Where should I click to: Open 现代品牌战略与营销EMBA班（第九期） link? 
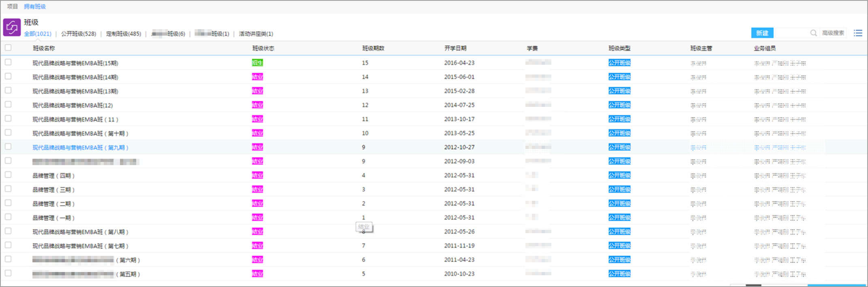(80, 147)
